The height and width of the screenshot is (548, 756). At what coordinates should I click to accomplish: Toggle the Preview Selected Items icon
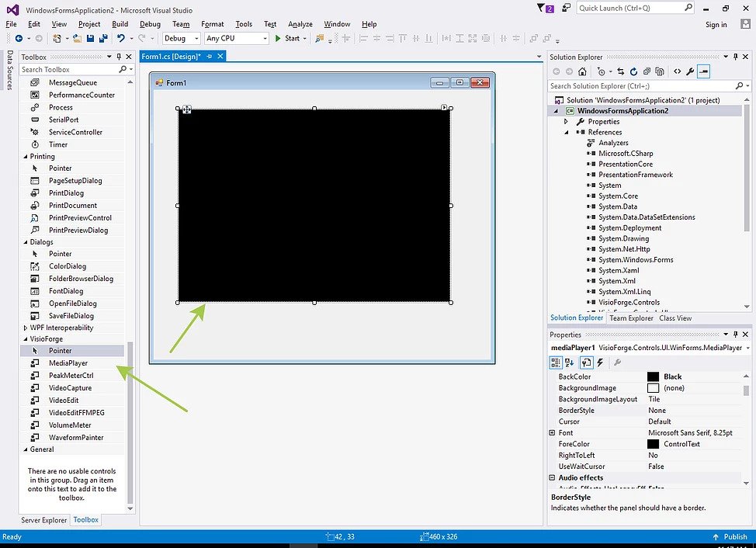(x=704, y=71)
